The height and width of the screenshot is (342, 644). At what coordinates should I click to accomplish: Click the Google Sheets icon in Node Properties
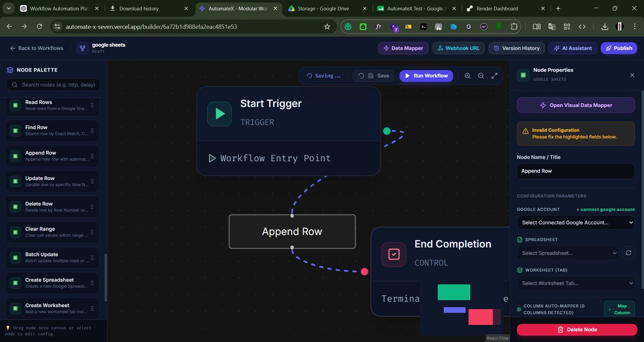(x=523, y=75)
